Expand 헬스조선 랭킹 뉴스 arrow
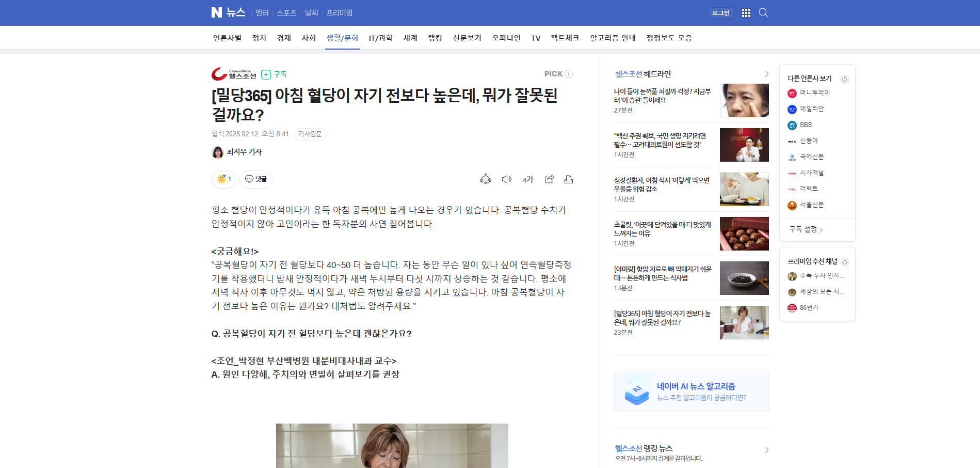Viewport: 980px width, 468px height. [766, 450]
